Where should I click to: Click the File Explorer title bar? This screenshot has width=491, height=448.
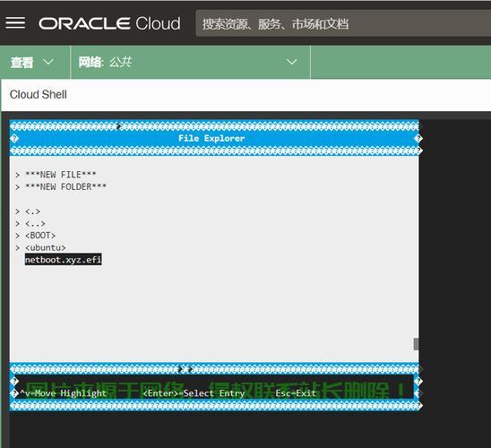click(x=211, y=138)
